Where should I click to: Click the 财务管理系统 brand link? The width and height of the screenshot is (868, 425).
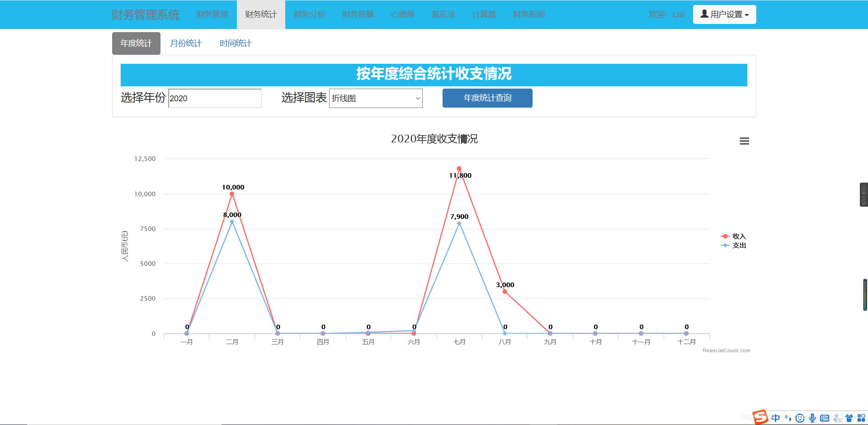tap(146, 14)
